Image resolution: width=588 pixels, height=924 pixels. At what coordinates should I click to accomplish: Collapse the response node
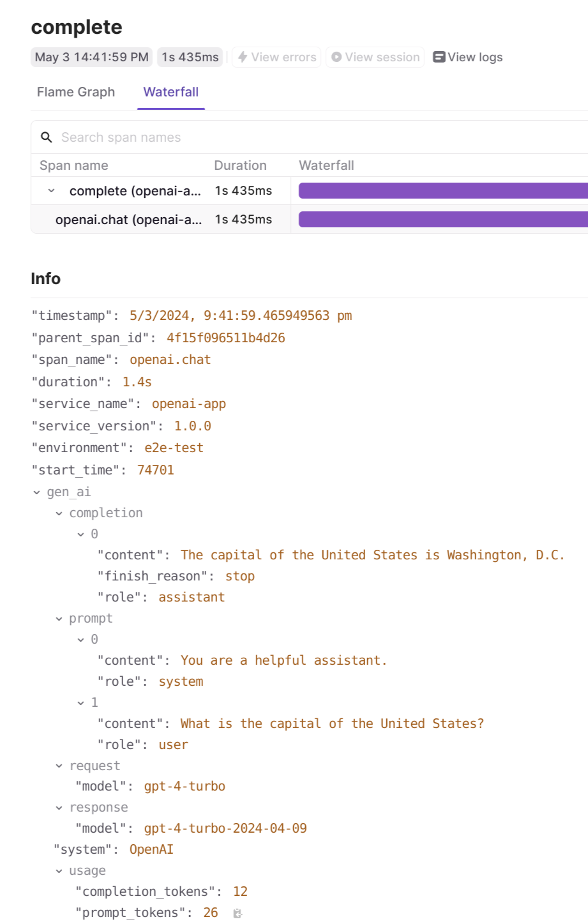(58, 807)
